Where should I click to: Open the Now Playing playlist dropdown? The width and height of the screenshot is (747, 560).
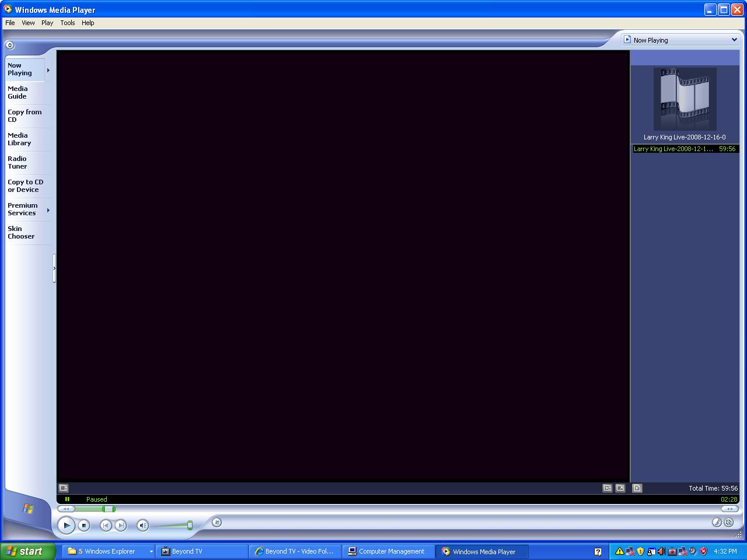(x=734, y=40)
